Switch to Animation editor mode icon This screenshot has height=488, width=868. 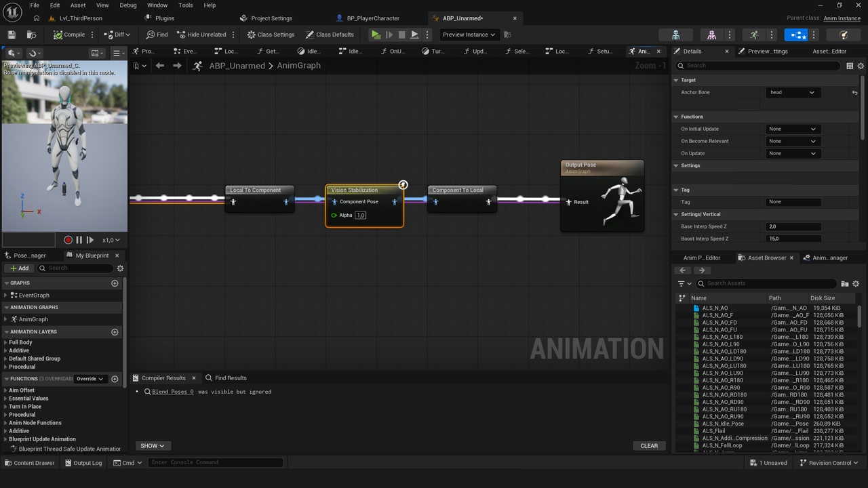[x=754, y=35]
